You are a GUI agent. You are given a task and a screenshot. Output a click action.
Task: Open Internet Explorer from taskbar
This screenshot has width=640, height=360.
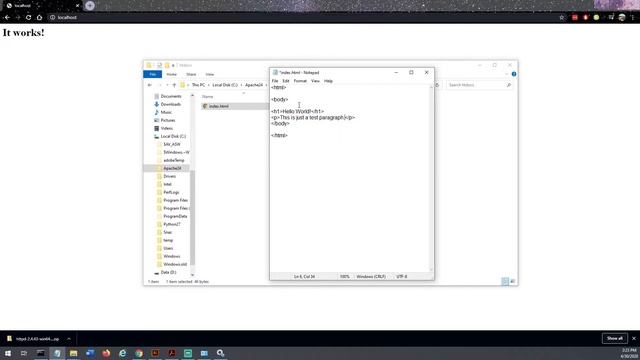coord(122,353)
